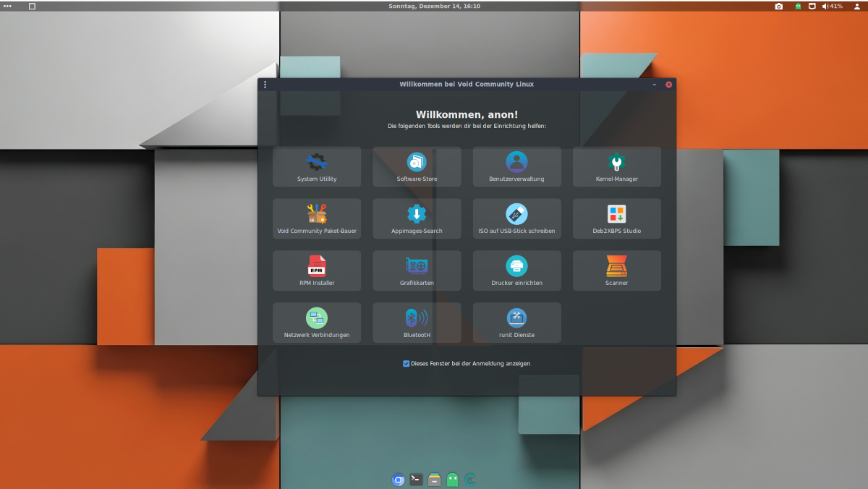Open the welcome window's three-dot menu
This screenshot has height=489, width=868.
pos(265,84)
